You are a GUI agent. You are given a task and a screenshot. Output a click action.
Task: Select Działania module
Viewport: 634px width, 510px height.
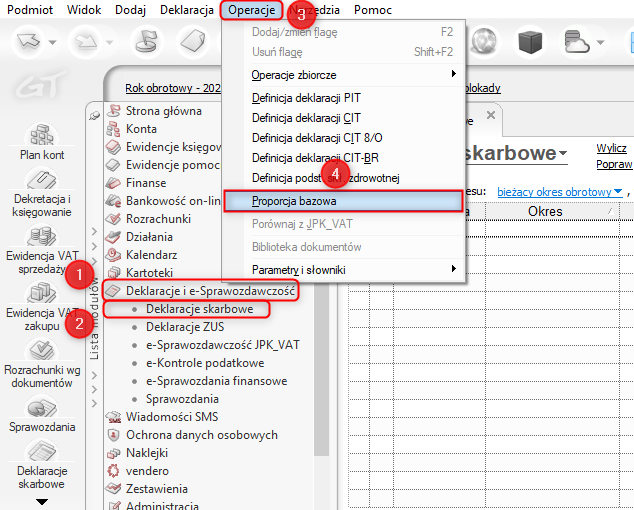pos(149,237)
